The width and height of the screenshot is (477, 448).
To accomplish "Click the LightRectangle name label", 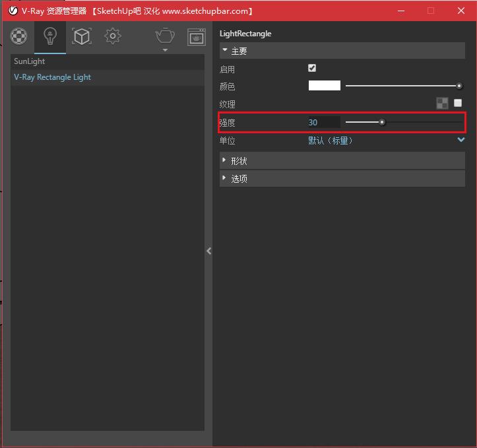I will (245, 34).
